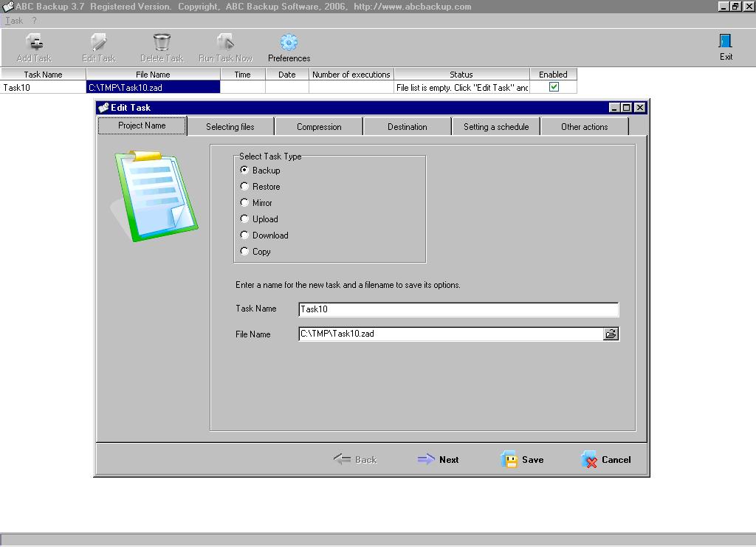This screenshot has width=756, height=547.
Task: Select the Copy task type
Action: tap(244, 251)
